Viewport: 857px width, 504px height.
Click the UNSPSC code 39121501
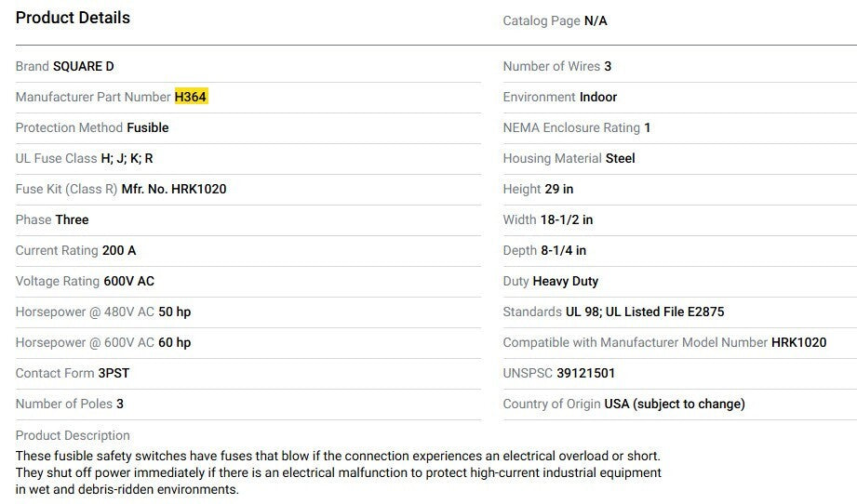coord(586,373)
